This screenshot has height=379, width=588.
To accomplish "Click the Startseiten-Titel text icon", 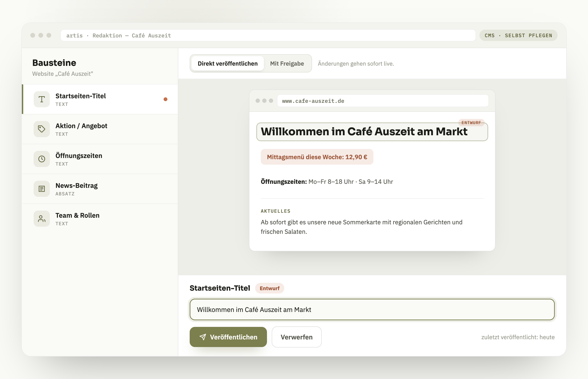I will [42, 99].
